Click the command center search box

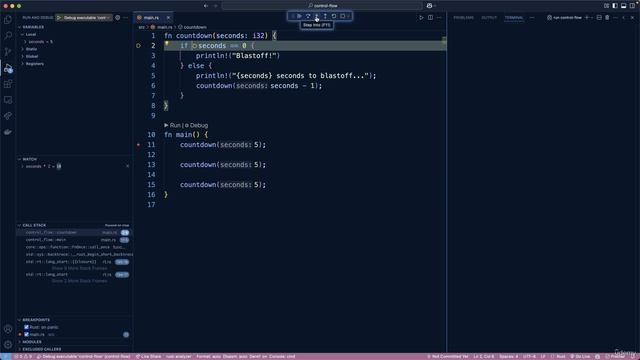tap(322, 6)
